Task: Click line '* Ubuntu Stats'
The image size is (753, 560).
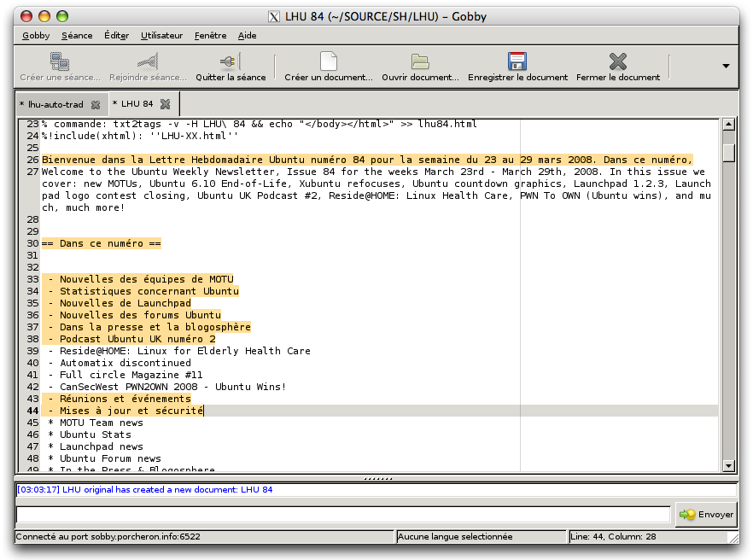Action: (x=90, y=435)
